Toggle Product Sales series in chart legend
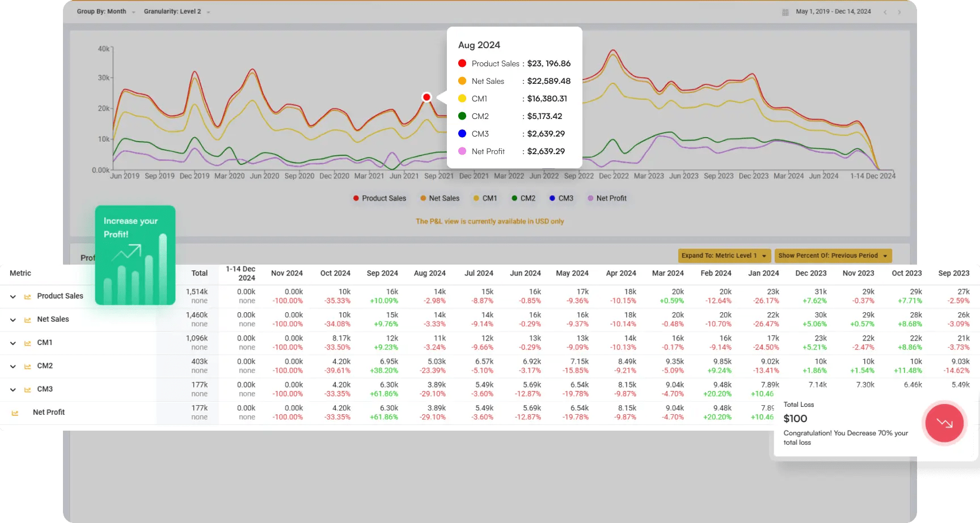Image resolution: width=980 pixels, height=523 pixels. click(379, 198)
